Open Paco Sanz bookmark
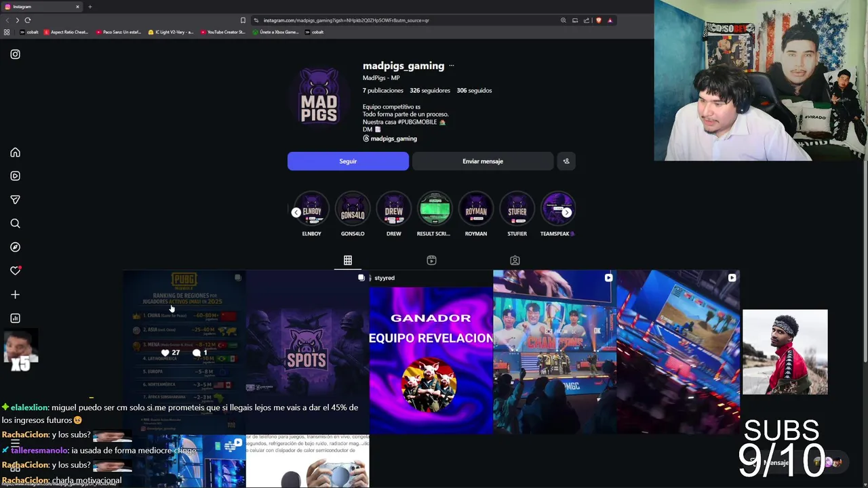This screenshot has height=488, width=868. [x=118, y=32]
